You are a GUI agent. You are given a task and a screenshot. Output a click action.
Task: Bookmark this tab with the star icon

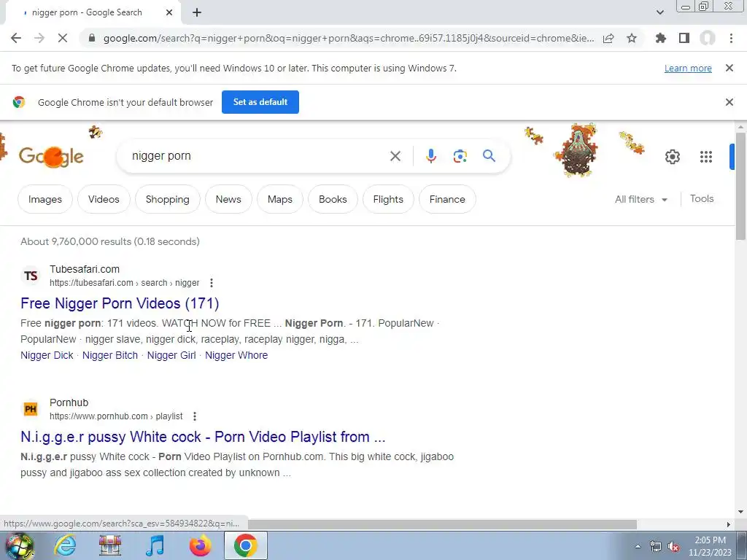632,38
